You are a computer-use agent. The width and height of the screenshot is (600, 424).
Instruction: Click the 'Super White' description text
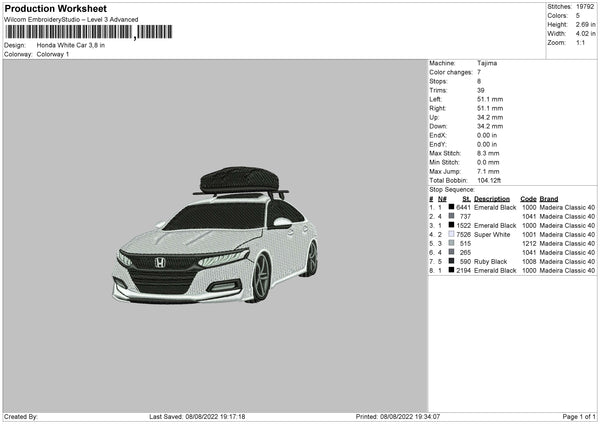pyautogui.click(x=492, y=235)
